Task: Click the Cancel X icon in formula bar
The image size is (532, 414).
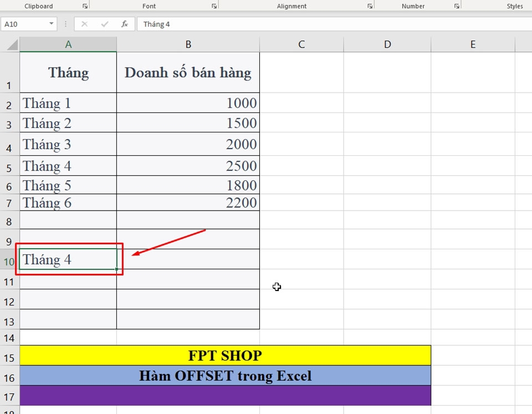Action: click(84, 24)
